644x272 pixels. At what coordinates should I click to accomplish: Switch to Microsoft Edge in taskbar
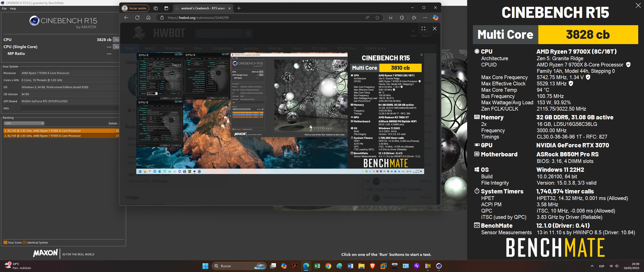pyautogui.click(x=306, y=266)
